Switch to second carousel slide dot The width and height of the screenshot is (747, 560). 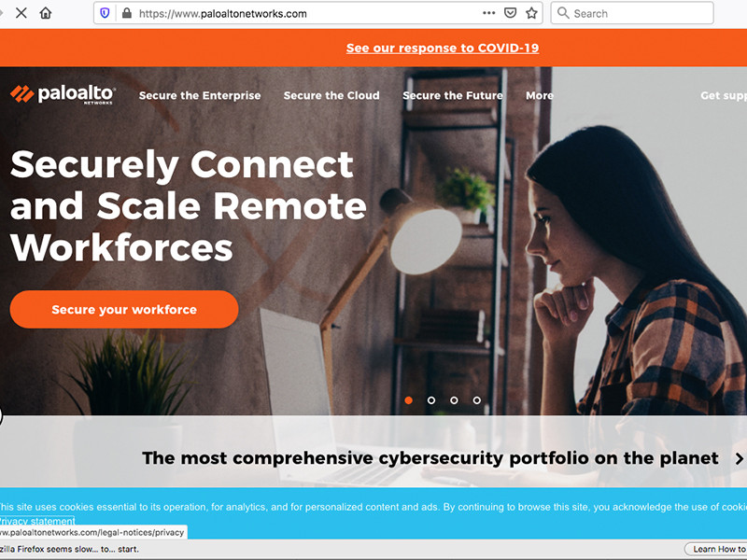(x=431, y=400)
